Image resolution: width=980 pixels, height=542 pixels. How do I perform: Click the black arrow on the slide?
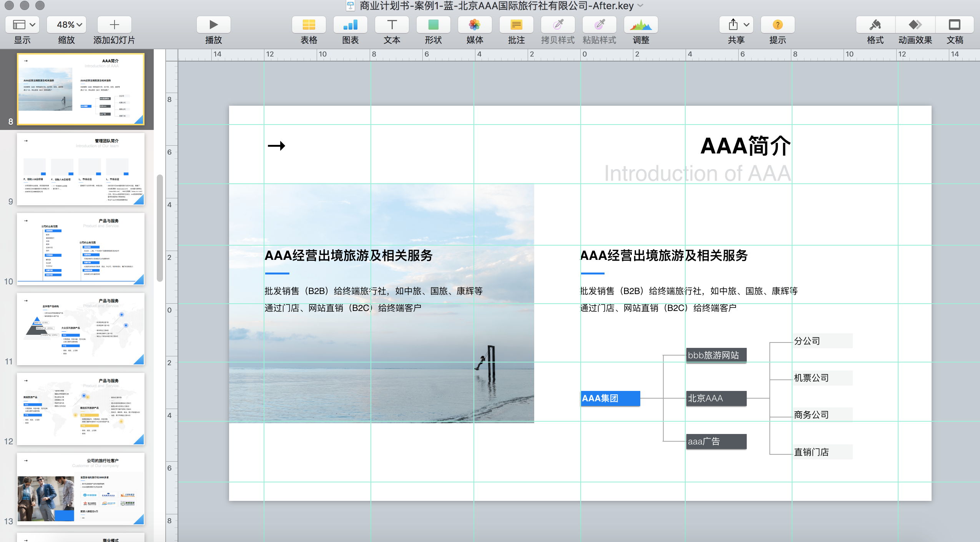[277, 146]
